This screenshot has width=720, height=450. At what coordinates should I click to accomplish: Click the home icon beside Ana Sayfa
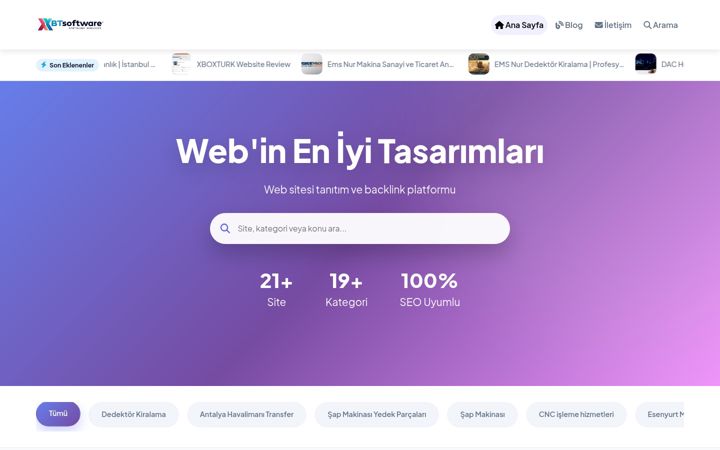click(499, 25)
